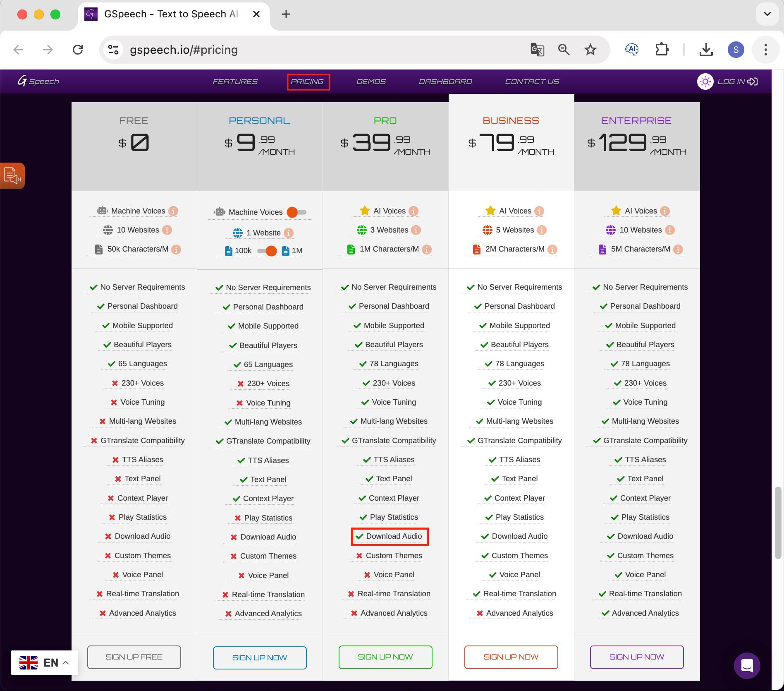
Task: Toggle the light/dark theme sun icon
Action: pos(705,82)
